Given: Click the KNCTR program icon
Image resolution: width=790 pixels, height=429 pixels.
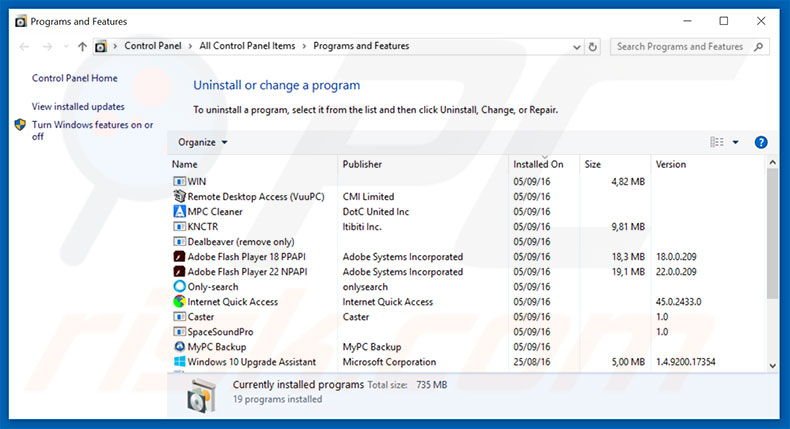Looking at the screenshot, I should click(179, 226).
